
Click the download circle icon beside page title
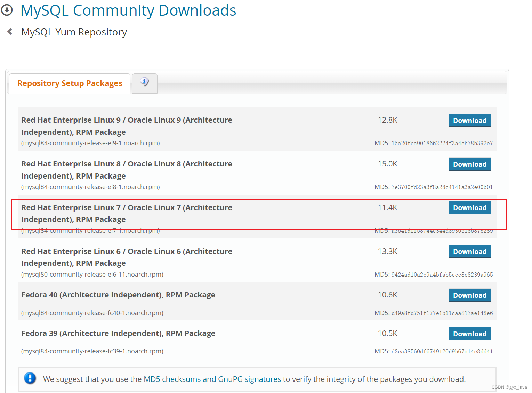pyautogui.click(x=7, y=10)
